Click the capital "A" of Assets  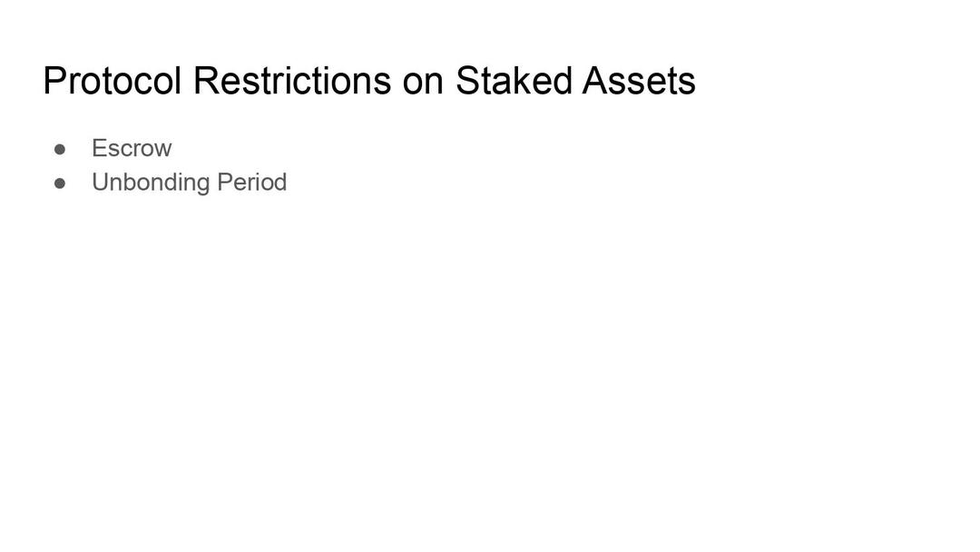click(x=594, y=81)
